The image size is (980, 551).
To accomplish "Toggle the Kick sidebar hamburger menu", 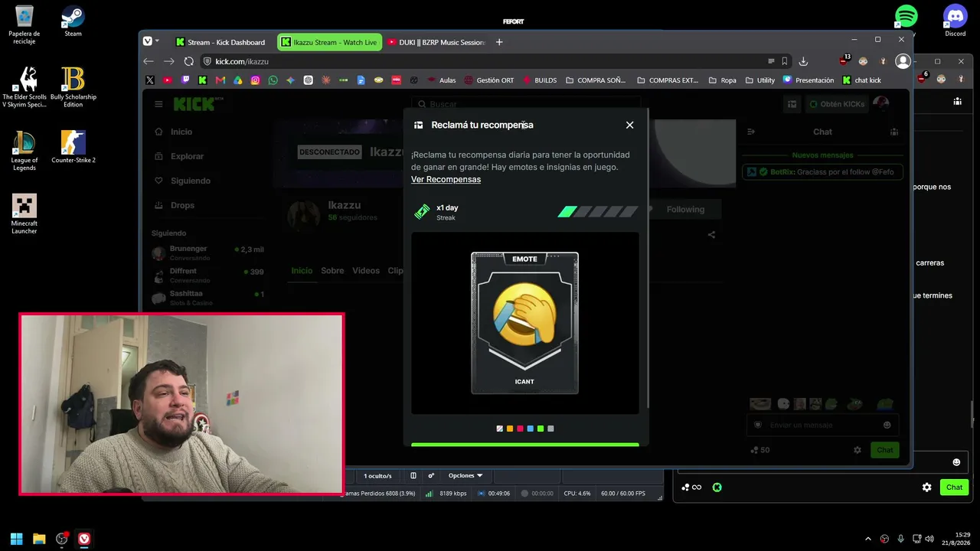I will [158, 104].
